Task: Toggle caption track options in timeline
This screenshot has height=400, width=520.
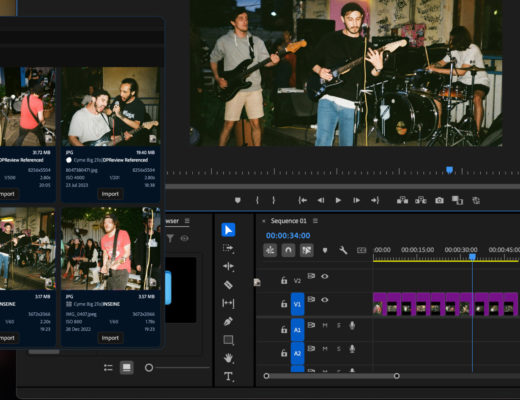Action: coord(362,250)
